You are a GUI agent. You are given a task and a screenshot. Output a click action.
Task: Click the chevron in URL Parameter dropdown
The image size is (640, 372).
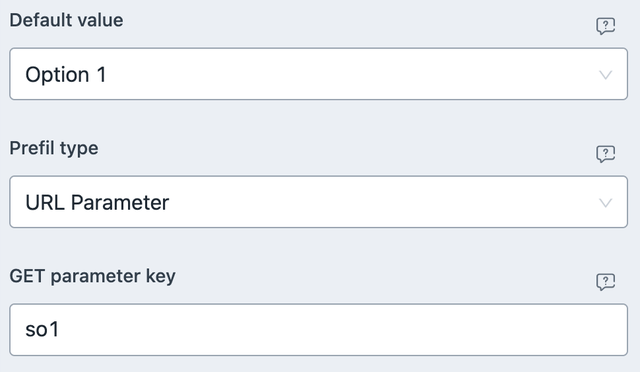pyautogui.click(x=605, y=203)
